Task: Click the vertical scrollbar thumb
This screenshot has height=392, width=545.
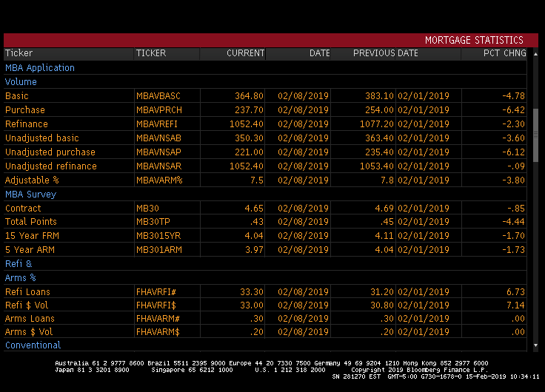Action: (535, 135)
